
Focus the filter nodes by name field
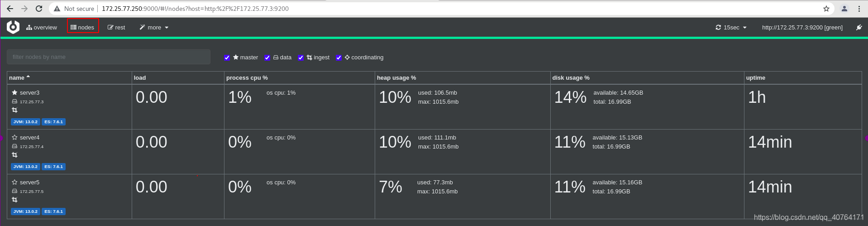click(109, 57)
